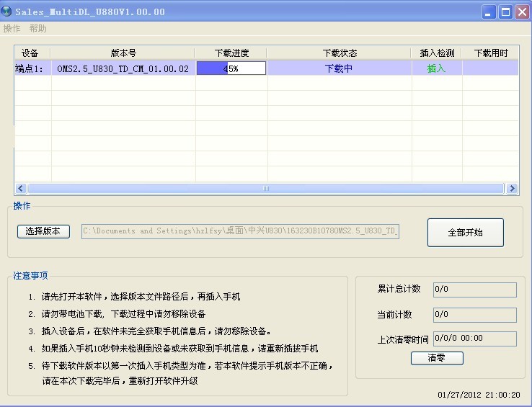Click the 版本号 column header
This screenshot has width=532, height=407.
click(123, 53)
